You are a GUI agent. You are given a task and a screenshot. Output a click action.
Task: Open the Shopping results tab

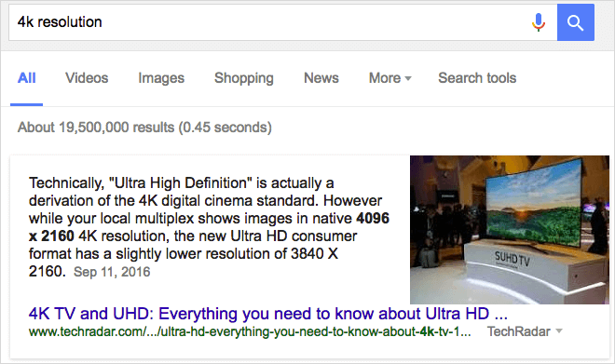pos(244,78)
